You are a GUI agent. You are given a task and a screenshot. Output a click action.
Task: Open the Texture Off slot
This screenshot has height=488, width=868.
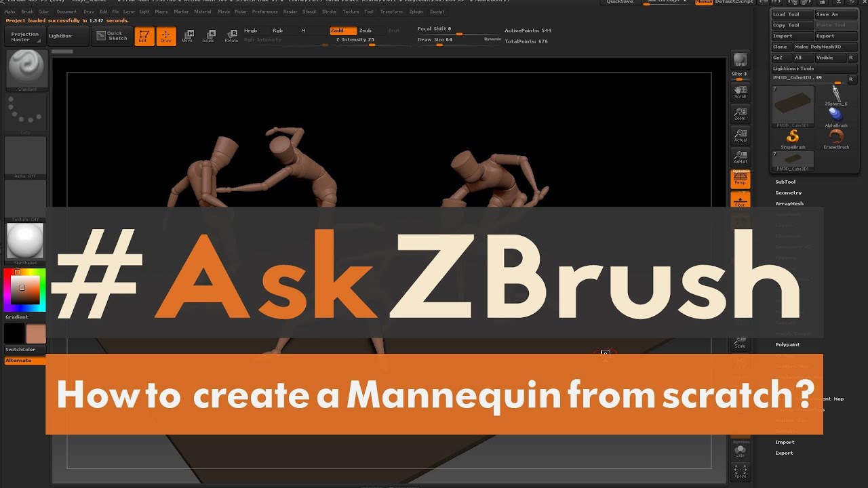pyautogui.click(x=26, y=201)
